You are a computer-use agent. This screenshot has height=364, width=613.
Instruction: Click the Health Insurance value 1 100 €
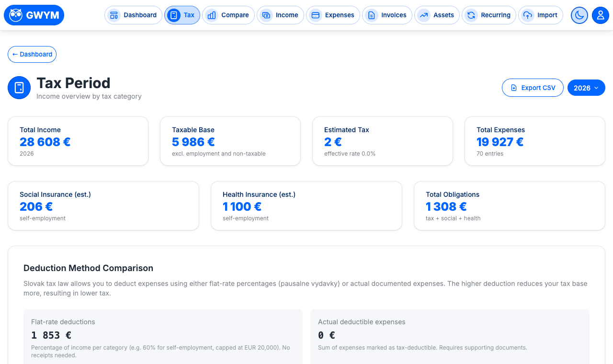point(242,207)
